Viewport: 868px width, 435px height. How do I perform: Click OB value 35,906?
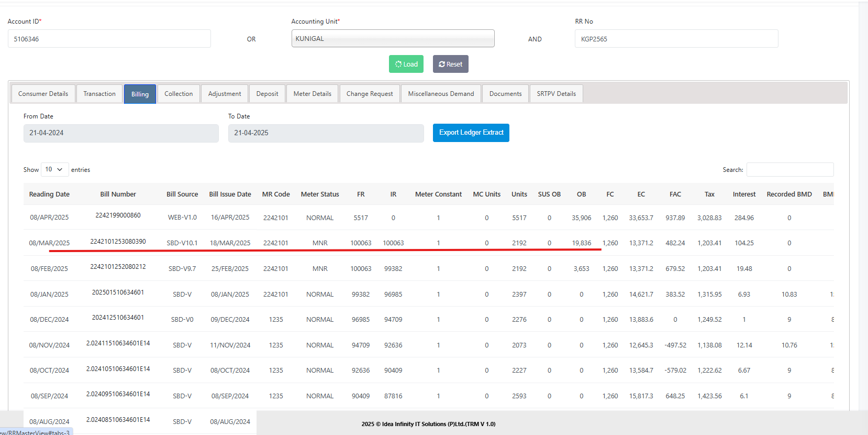582,217
